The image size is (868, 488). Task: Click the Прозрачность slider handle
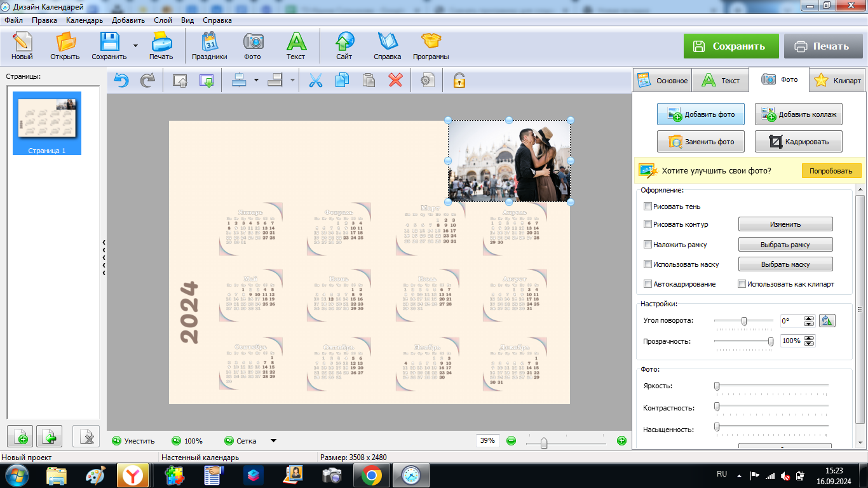coord(771,341)
